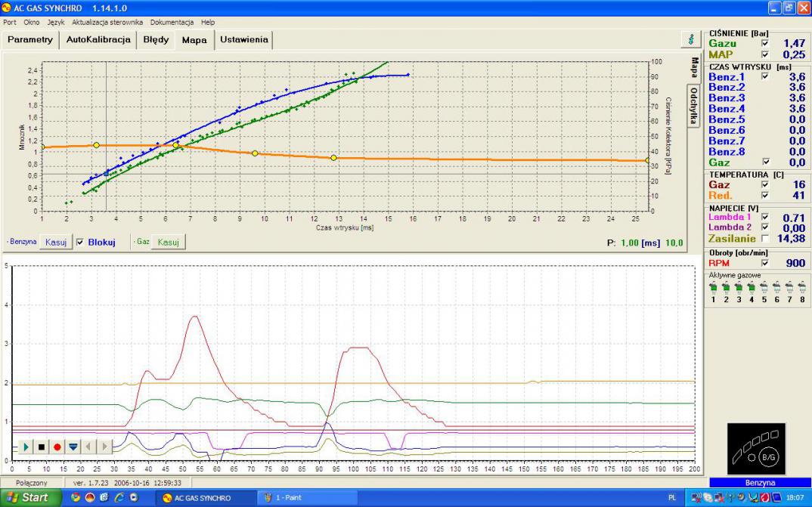812x507 pixels.
Task: Click the blue down-triangle save icon
Action: coord(73,447)
